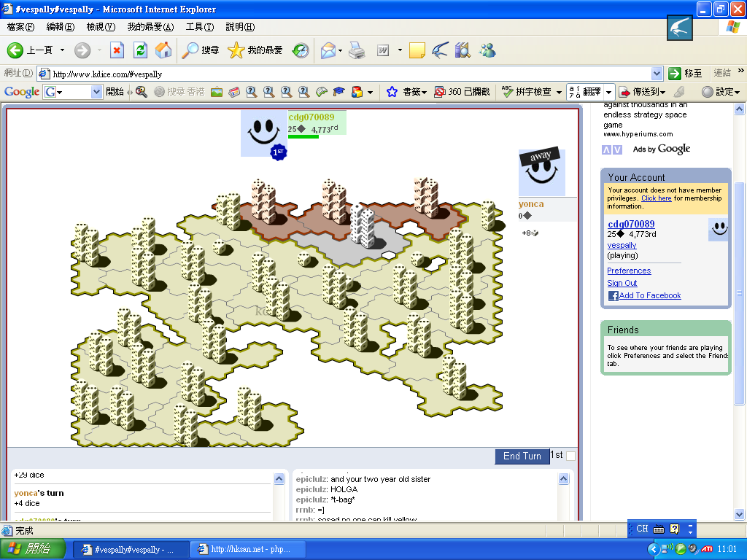747x560 pixels.
Task: Click the Translate (翻譯) button
Action: [585, 92]
